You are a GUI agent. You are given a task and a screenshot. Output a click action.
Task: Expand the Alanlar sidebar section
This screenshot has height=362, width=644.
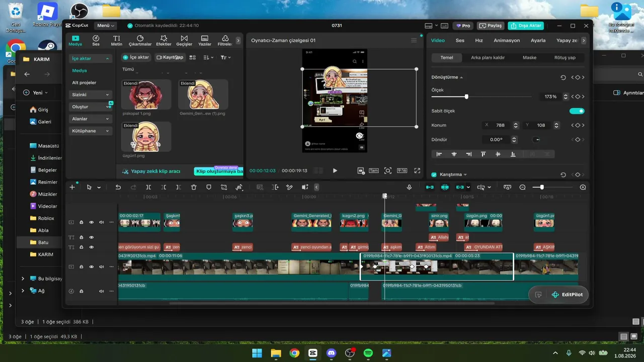[x=91, y=119]
